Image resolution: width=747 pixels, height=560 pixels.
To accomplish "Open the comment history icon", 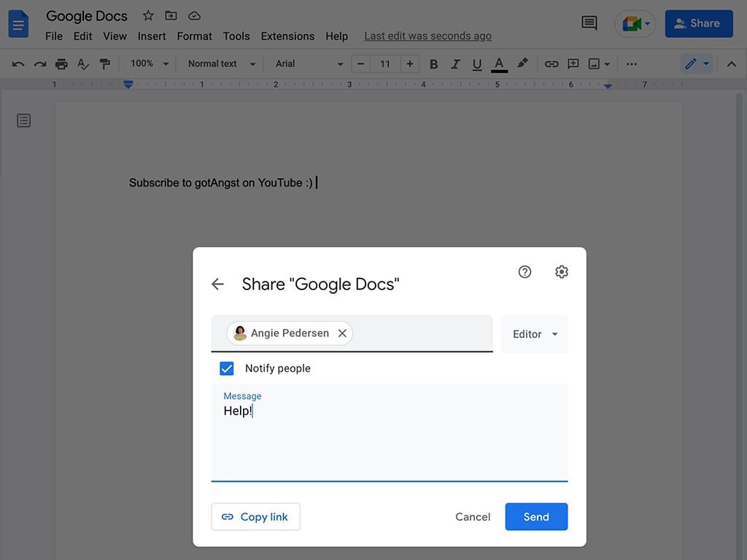I will click(589, 23).
